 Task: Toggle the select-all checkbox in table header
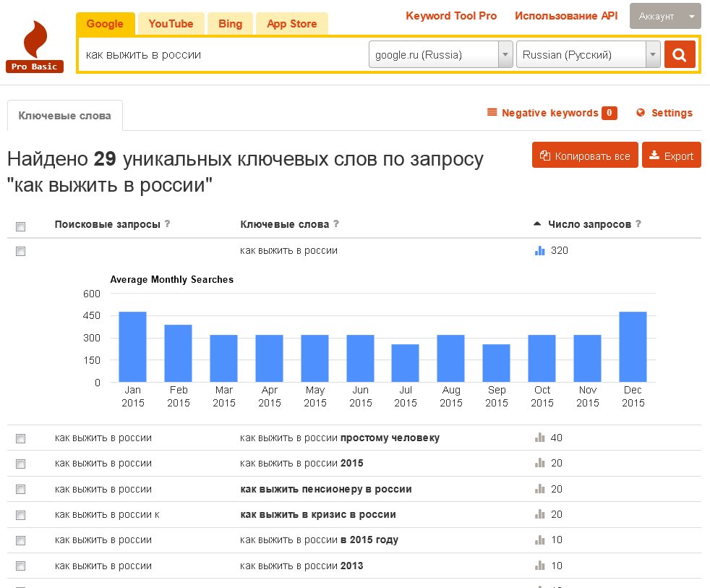[20, 226]
